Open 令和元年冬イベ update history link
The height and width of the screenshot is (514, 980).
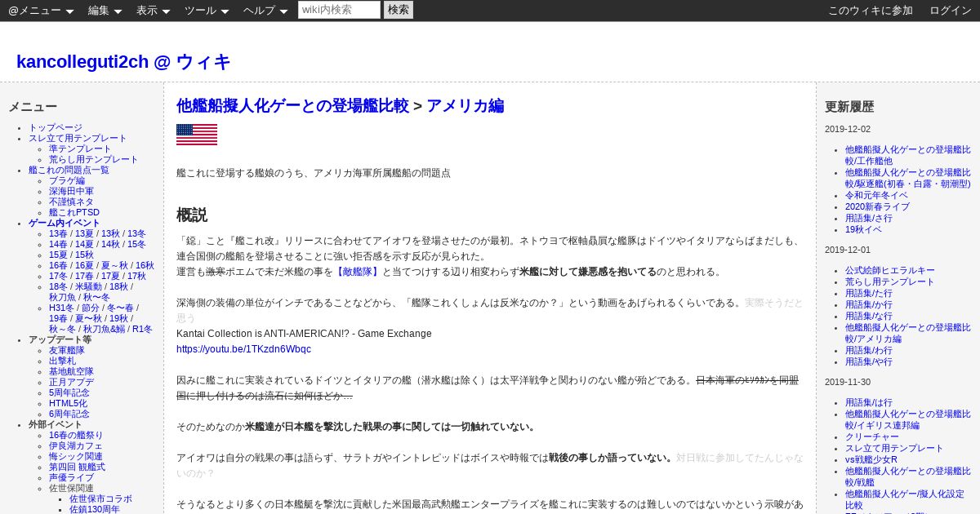[881, 196]
